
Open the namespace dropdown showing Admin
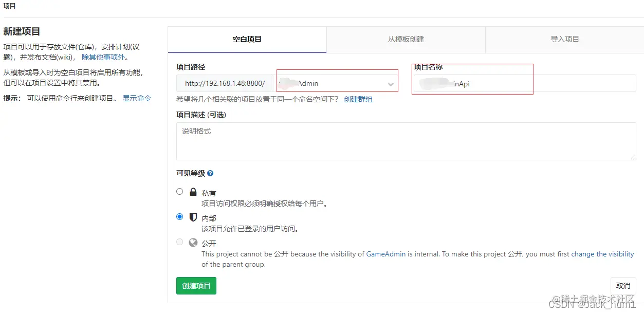click(x=337, y=83)
